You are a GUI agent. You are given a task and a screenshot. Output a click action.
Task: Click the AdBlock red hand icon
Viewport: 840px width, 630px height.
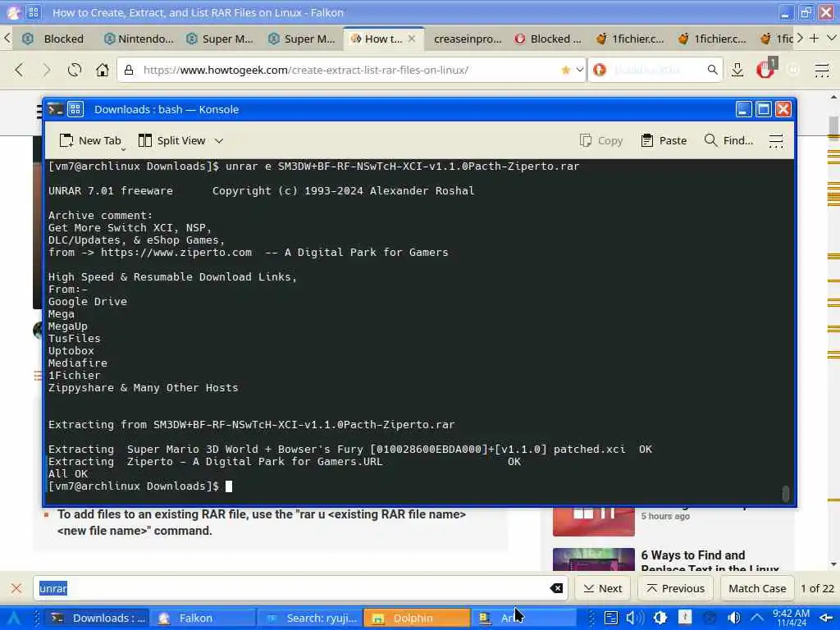click(x=766, y=69)
